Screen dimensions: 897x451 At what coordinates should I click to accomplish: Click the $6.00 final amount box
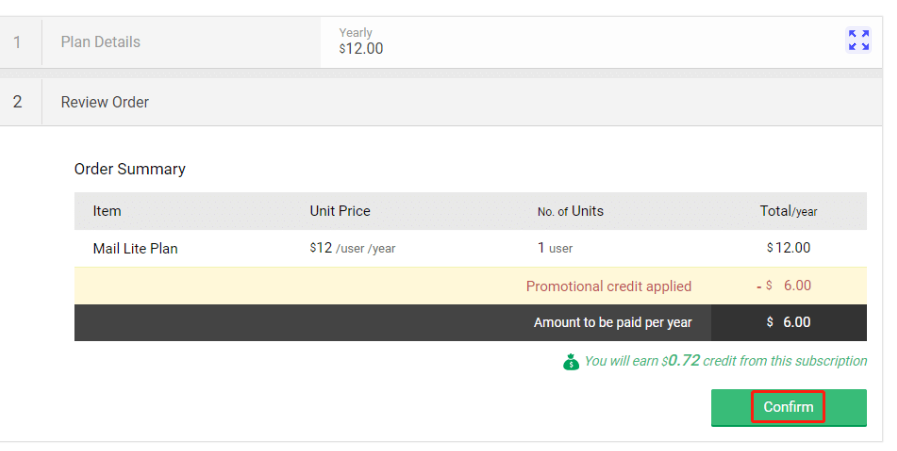pos(789,322)
